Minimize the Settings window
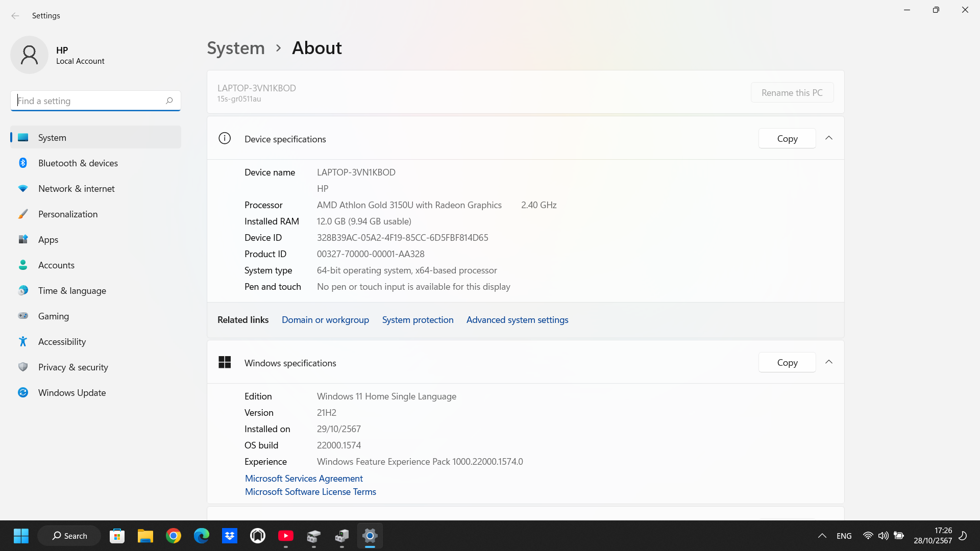 [907, 10]
